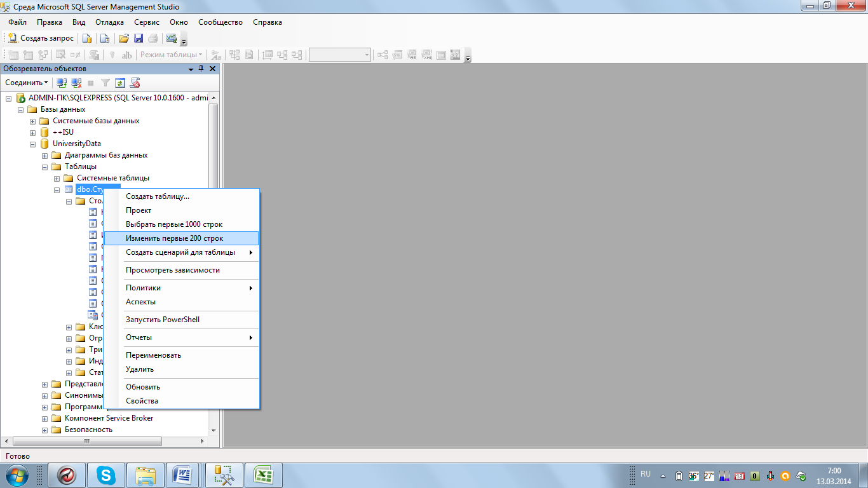Screen dimensions: 868x488
Task: Open Windows Explorer from the taskbar
Action: pyautogui.click(x=146, y=475)
